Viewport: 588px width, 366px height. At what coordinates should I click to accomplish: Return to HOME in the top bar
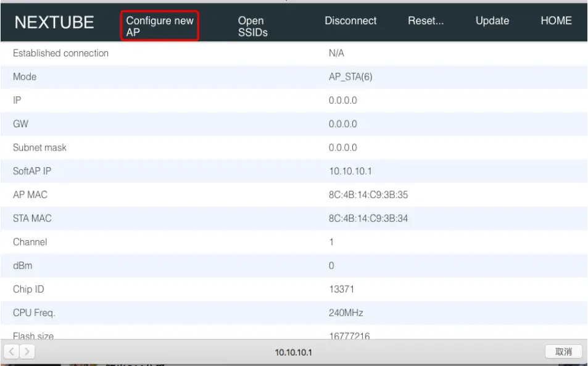556,20
